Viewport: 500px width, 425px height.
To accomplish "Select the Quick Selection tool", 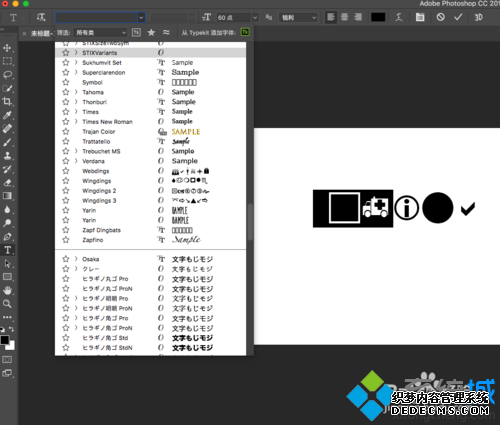I will [x=7, y=88].
